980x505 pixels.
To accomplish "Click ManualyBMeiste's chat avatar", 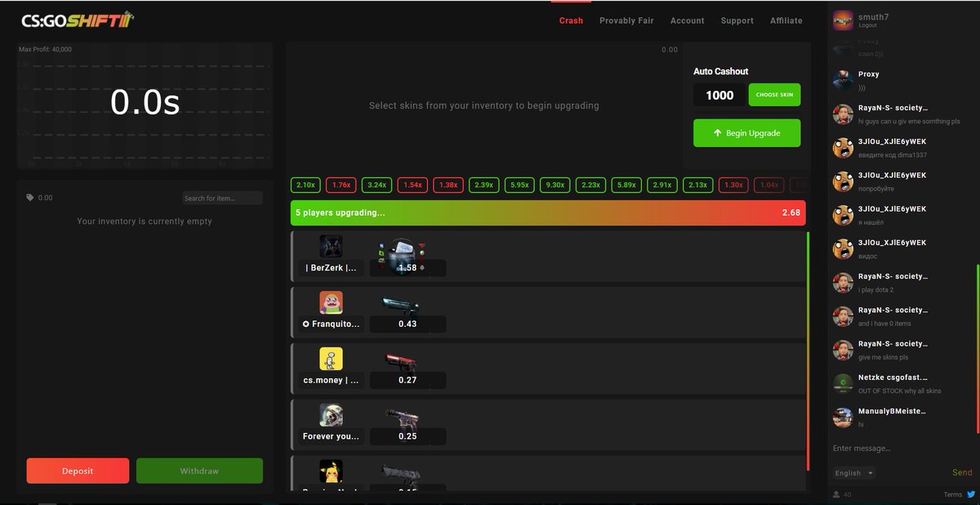I will tap(843, 418).
